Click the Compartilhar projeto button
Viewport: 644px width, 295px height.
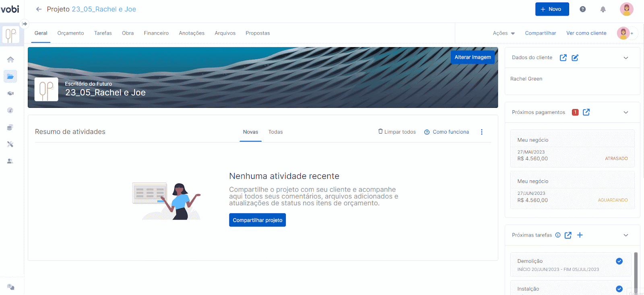(x=258, y=220)
